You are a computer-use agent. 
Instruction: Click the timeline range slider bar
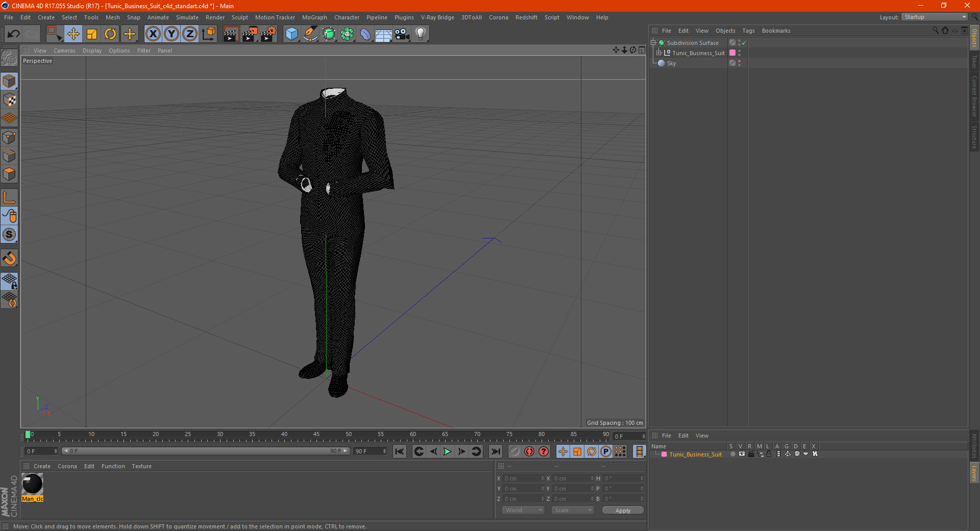tap(206, 451)
